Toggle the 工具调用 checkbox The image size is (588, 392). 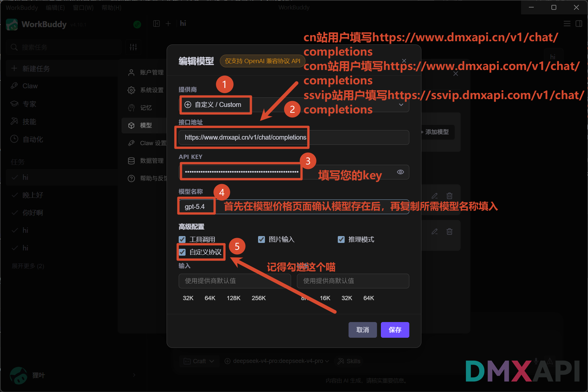point(182,240)
